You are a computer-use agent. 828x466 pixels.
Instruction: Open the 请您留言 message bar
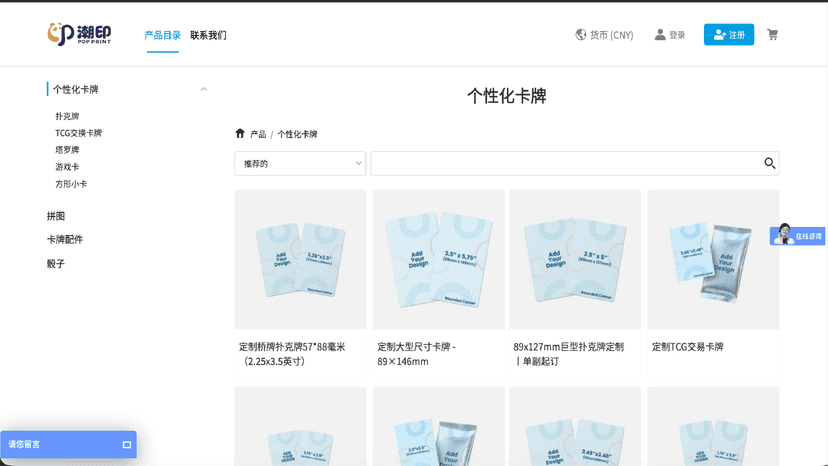click(68, 444)
